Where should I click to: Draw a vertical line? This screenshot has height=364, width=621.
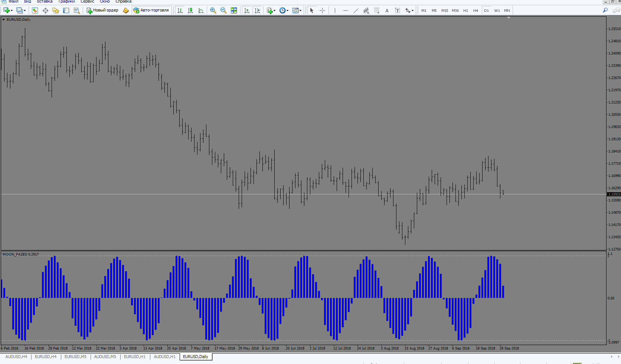click(x=335, y=10)
